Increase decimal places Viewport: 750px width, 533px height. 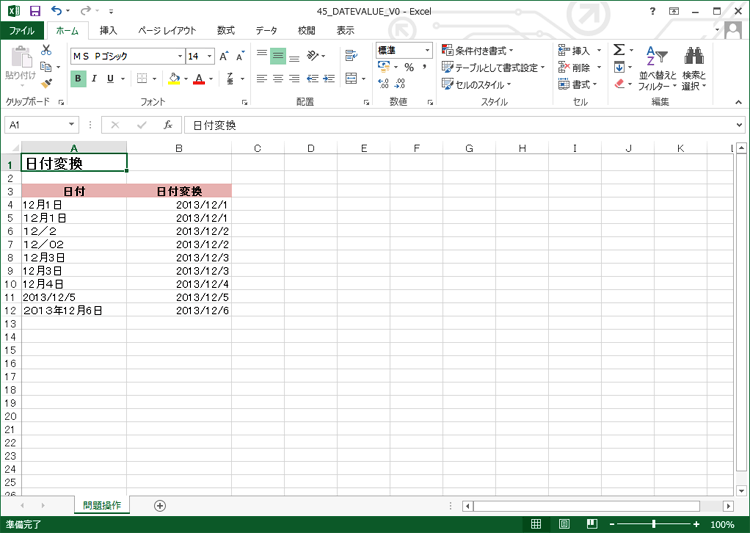[383, 84]
